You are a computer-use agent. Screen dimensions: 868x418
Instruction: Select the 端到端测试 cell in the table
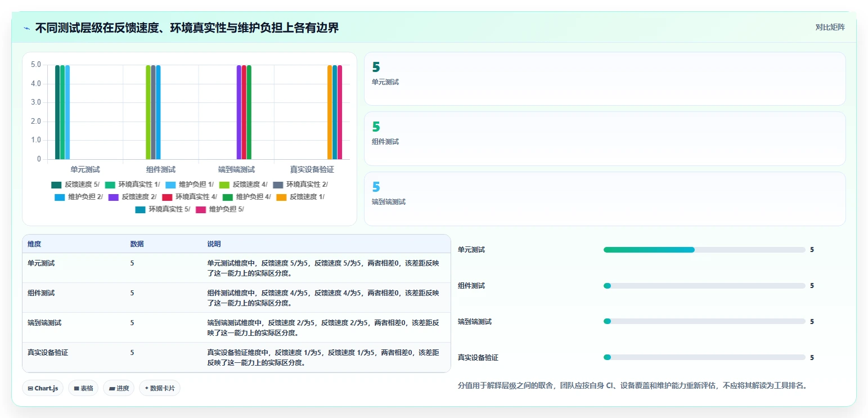[44, 323]
